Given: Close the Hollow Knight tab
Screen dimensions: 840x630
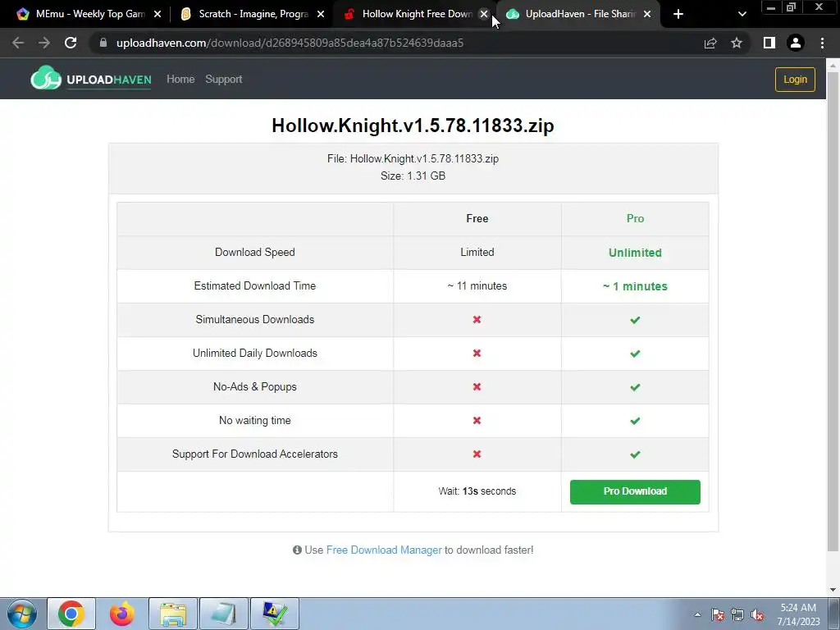Looking at the screenshot, I should (x=484, y=14).
